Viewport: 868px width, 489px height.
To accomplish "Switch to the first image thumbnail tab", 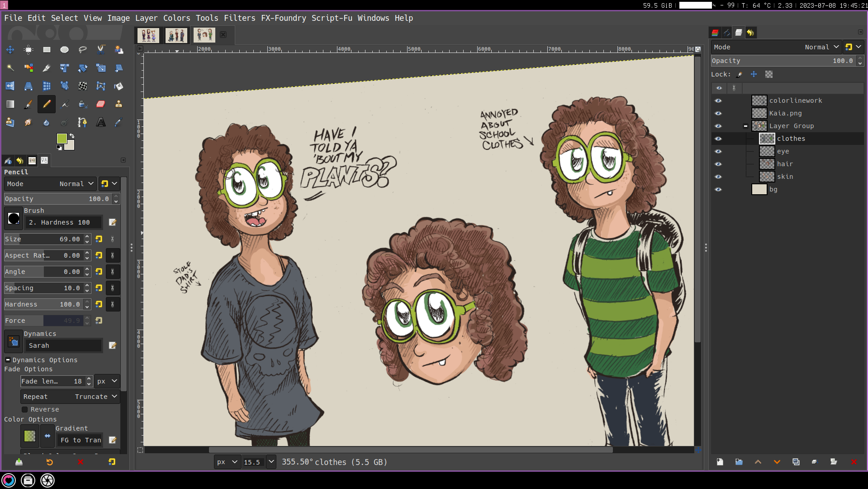I will coord(148,35).
